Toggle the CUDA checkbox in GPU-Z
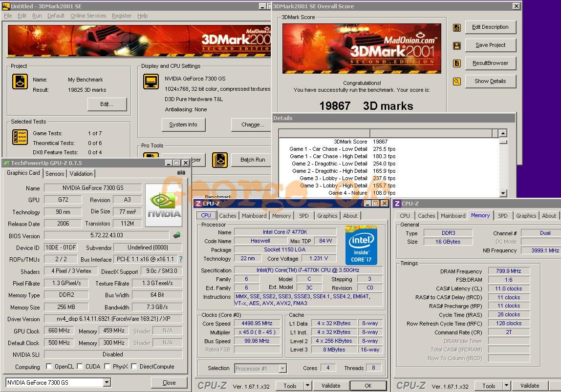 tap(80, 366)
